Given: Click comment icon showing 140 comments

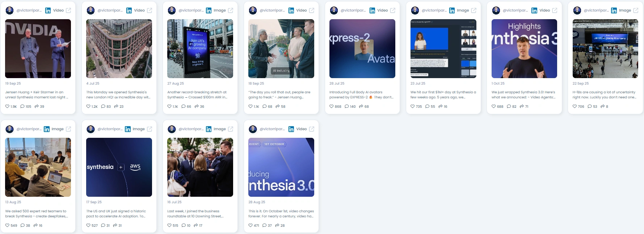Looking at the screenshot, I should point(347,106).
